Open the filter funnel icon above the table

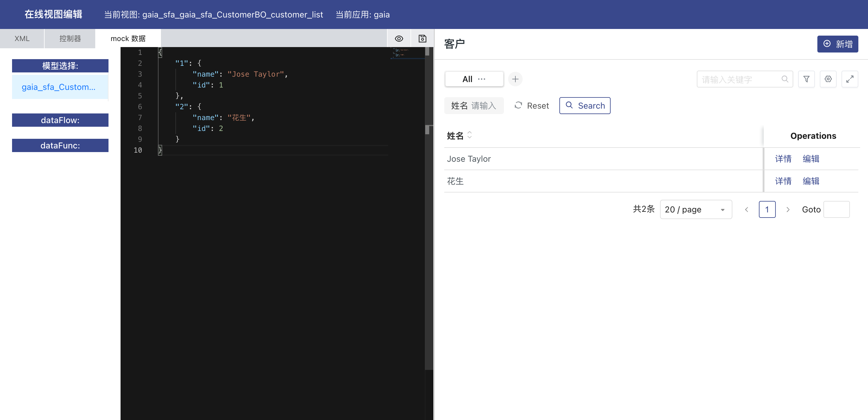pos(806,79)
